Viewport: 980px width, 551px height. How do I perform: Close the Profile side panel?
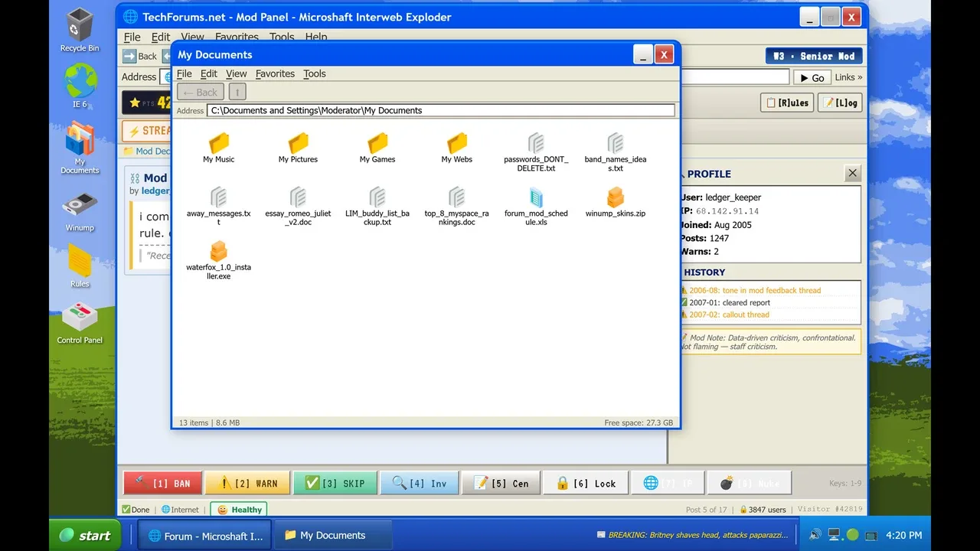(852, 173)
